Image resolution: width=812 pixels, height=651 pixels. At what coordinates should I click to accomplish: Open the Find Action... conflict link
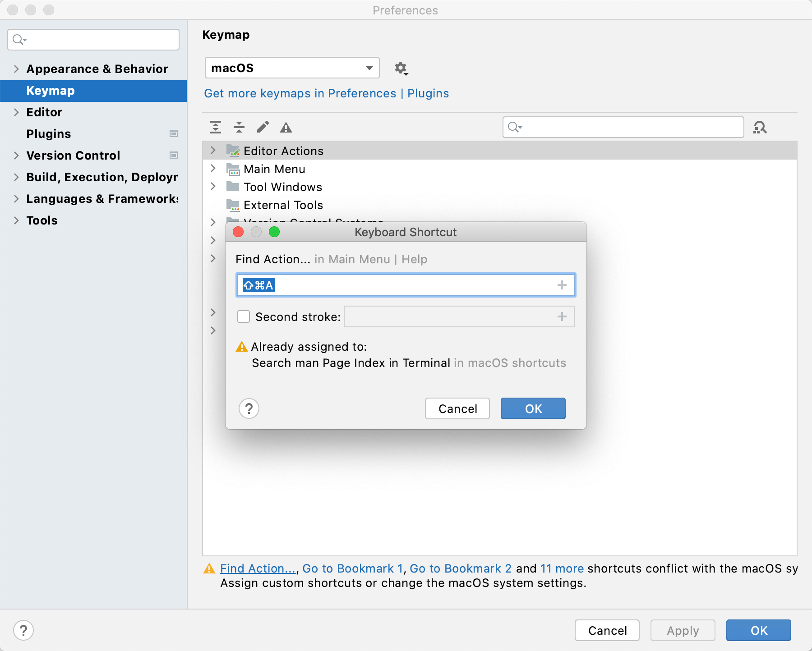(x=258, y=568)
